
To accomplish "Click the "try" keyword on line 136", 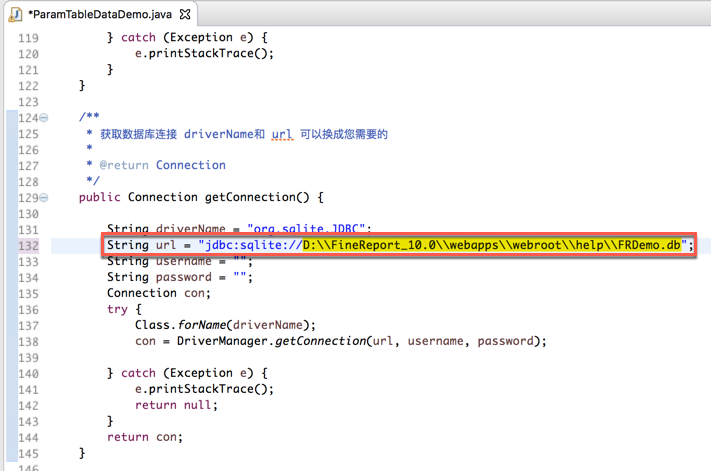I will pyautogui.click(x=117, y=310).
